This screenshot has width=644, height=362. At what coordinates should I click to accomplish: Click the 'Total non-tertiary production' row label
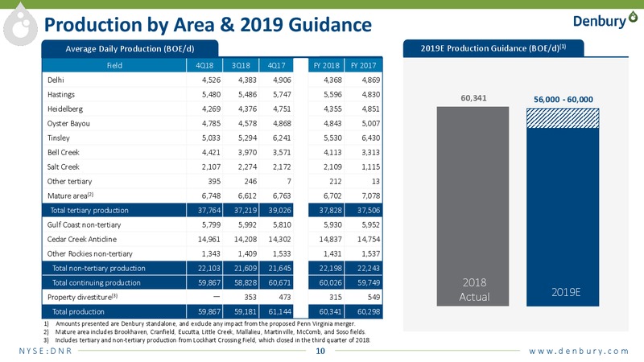click(x=98, y=268)
